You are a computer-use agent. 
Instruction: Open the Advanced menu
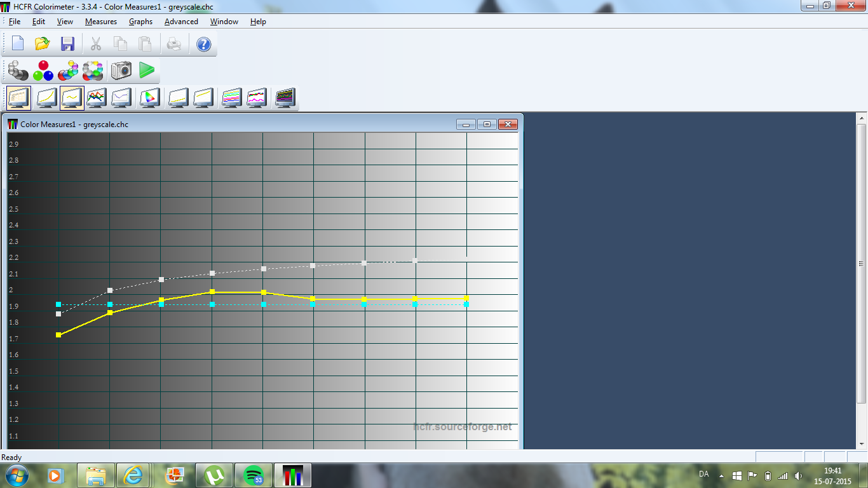pyautogui.click(x=181, y=22)
